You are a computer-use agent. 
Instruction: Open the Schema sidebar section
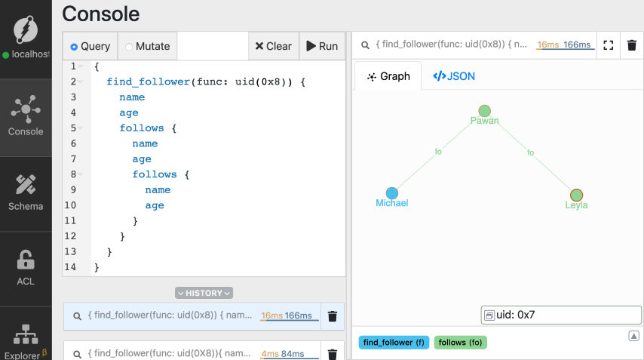pos(26,192)
